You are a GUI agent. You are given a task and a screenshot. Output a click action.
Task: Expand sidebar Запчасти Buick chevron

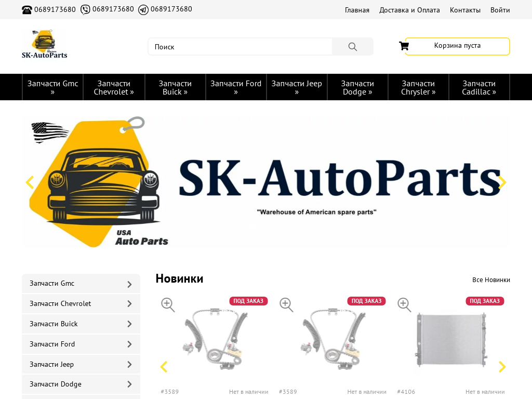[x=129, y=324]
